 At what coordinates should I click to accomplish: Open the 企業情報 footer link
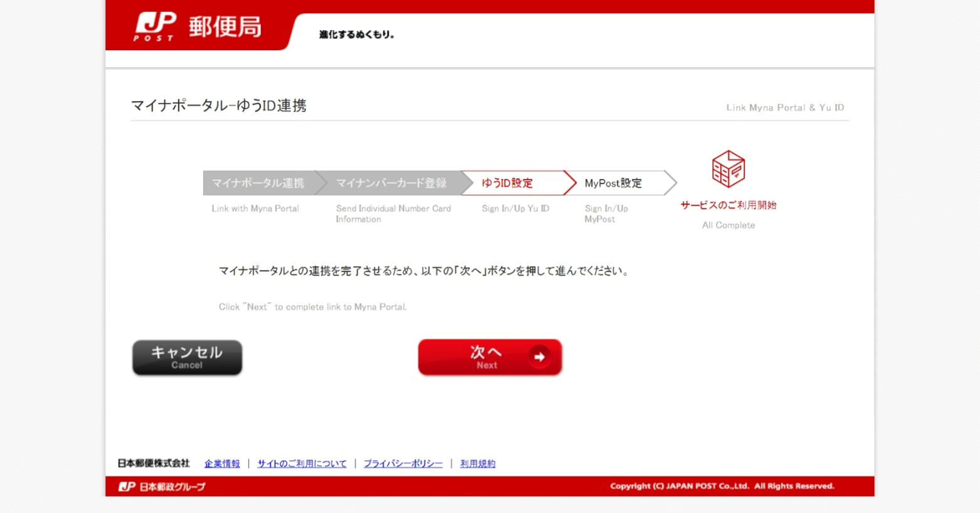click(x=222, y=463)
